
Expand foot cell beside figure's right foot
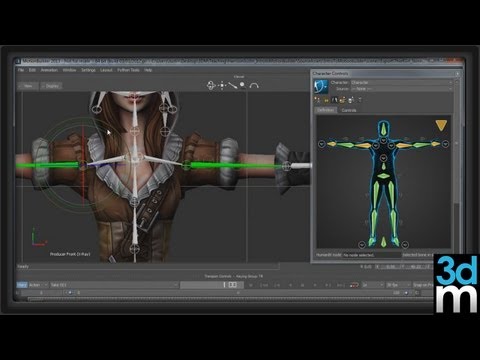click(x=405, y=245)
